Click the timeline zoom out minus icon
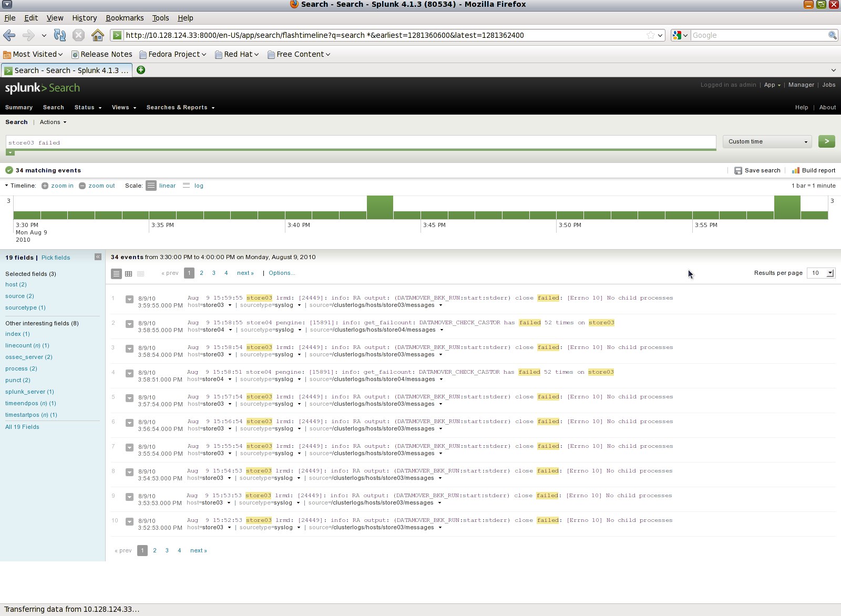Viewport: 841px width, 616px height. (82, 186)
